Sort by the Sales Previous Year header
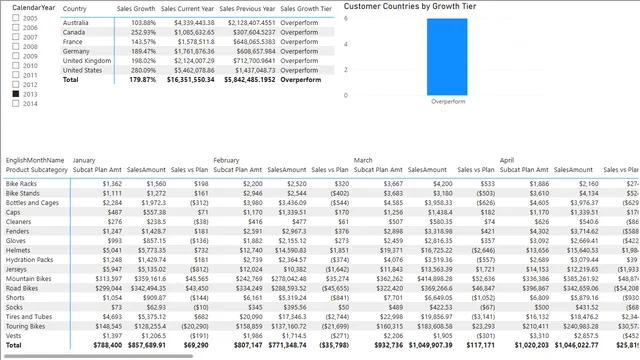Viewport: 640px width, 360px height. (247, 9)
